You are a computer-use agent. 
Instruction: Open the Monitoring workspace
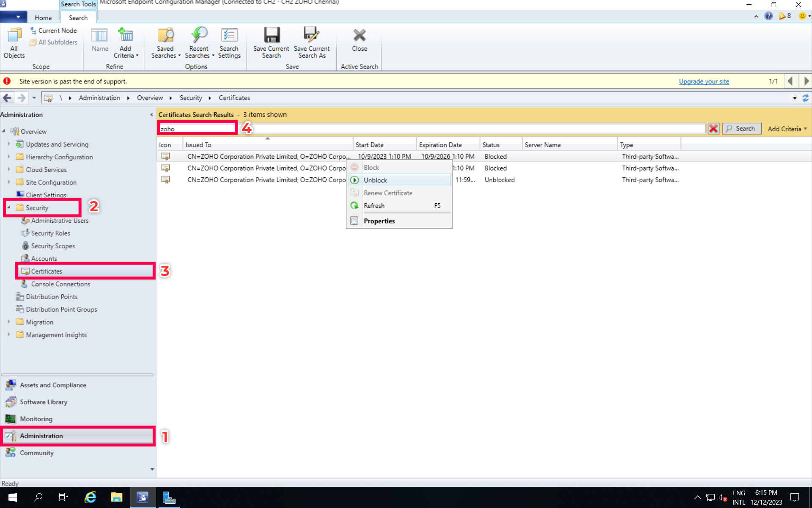click(x=36, y=419)
